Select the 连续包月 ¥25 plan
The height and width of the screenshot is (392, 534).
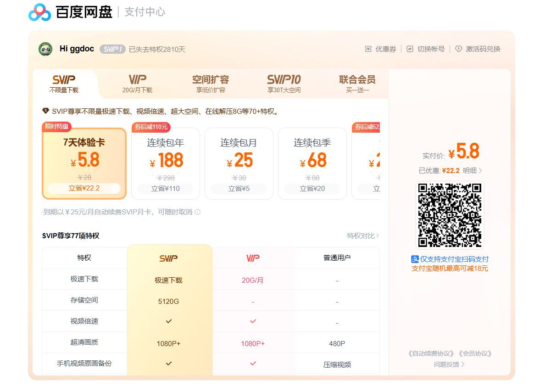click(x=239, y=163)
